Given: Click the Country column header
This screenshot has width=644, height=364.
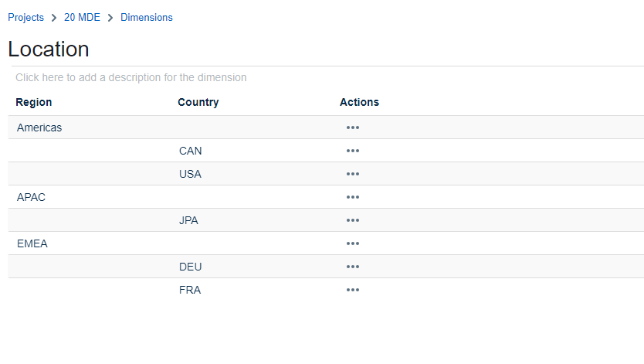Looking at the screenshot, I should tap(198, 102).
